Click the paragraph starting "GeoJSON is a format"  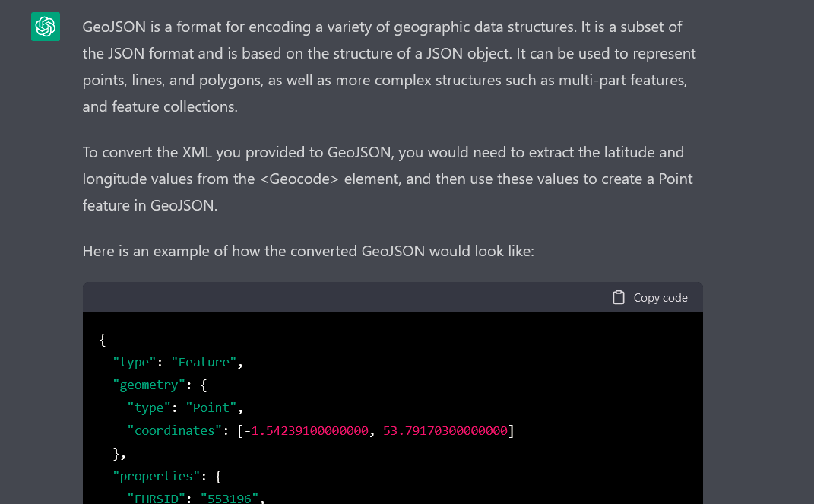tap(389, 66)
